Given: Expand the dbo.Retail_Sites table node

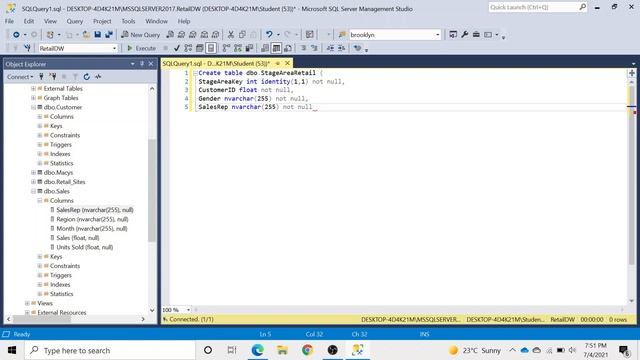Looking at the screenshot, I should coord(33,182).
